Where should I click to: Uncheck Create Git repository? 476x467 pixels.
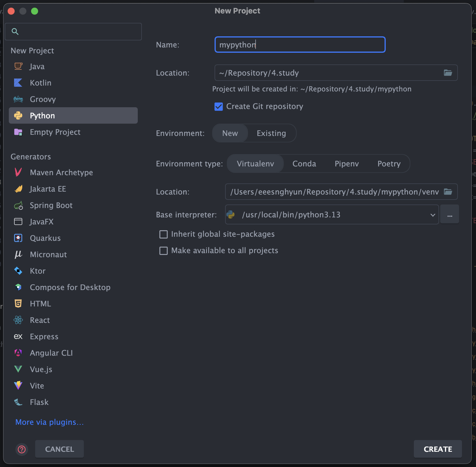(219, 106)
